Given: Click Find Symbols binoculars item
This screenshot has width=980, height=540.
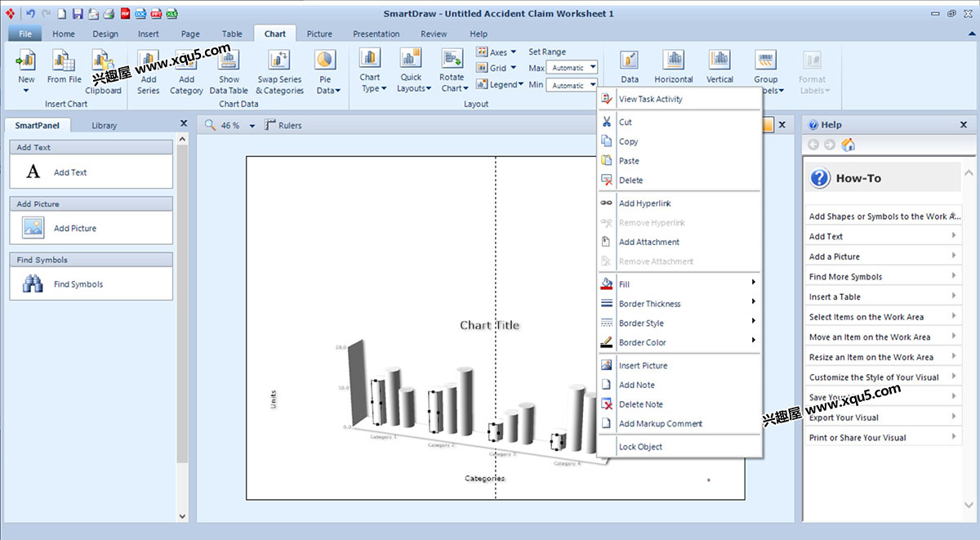Looking at the screenshot, I should click(x=91, y=284).
